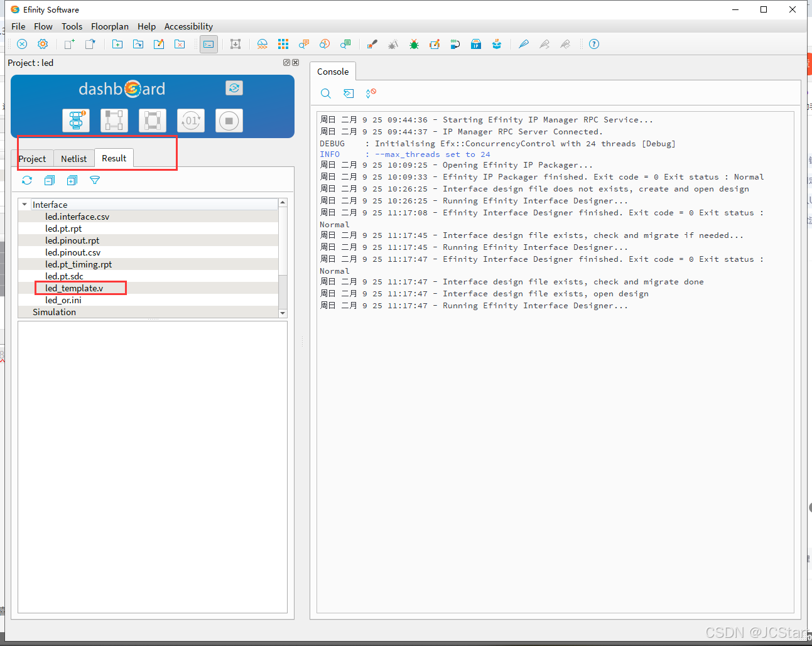Screen dimensions: 812x646
Task: Select the Console tab
Action: click(333, 72)
